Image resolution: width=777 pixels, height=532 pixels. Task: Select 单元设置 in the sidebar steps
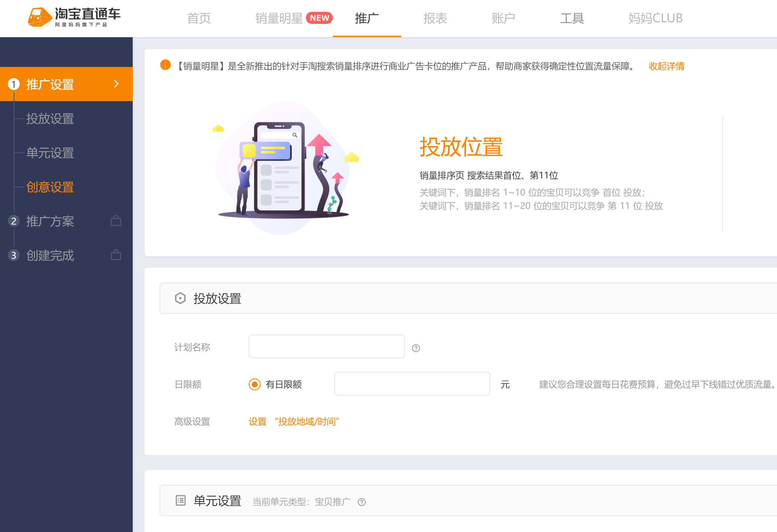[x=50, y=152]
